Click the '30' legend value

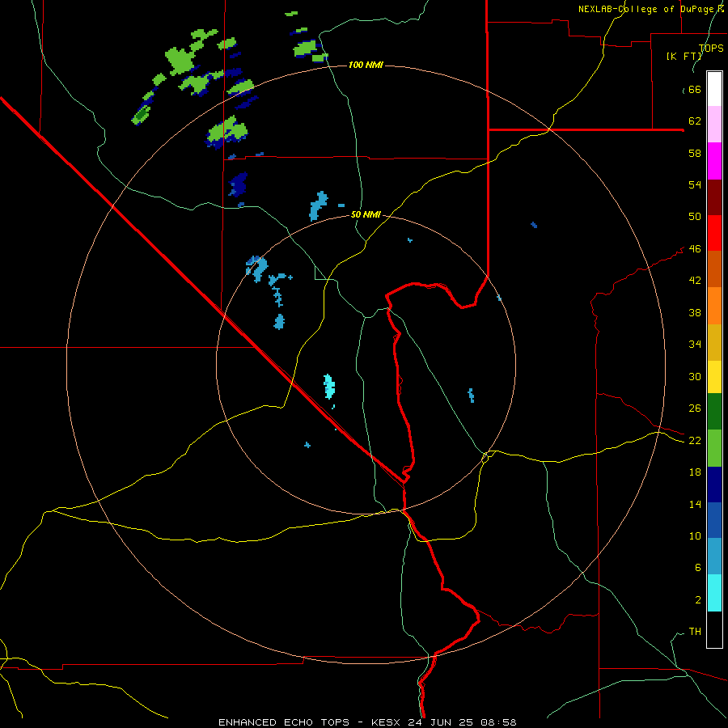(x=695, y=376)
